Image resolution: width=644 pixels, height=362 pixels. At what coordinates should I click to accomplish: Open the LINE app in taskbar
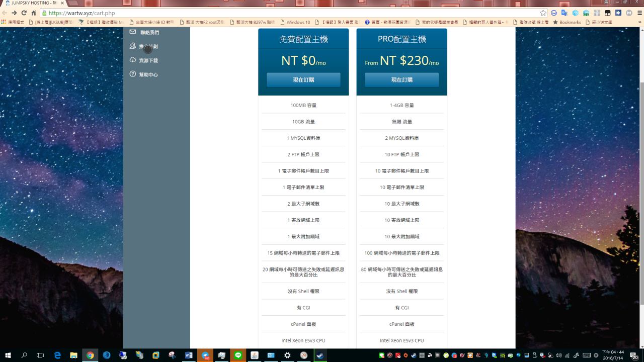click(x=238, y=355)
